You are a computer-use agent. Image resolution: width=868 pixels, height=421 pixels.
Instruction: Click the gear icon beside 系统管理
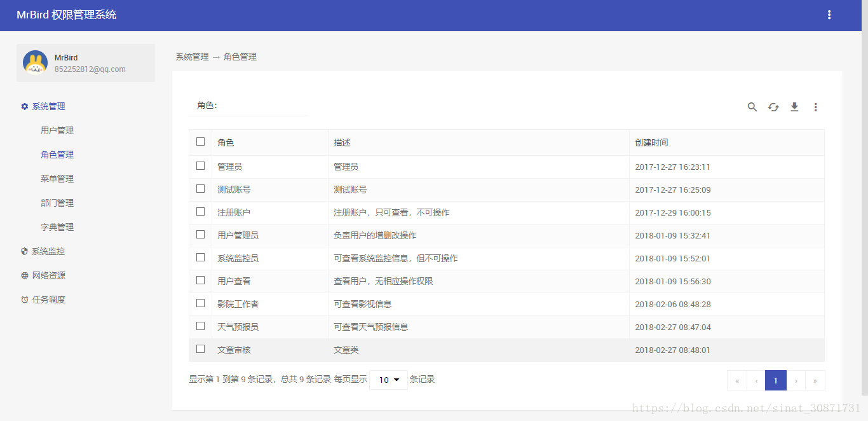(x=25, y=107)
